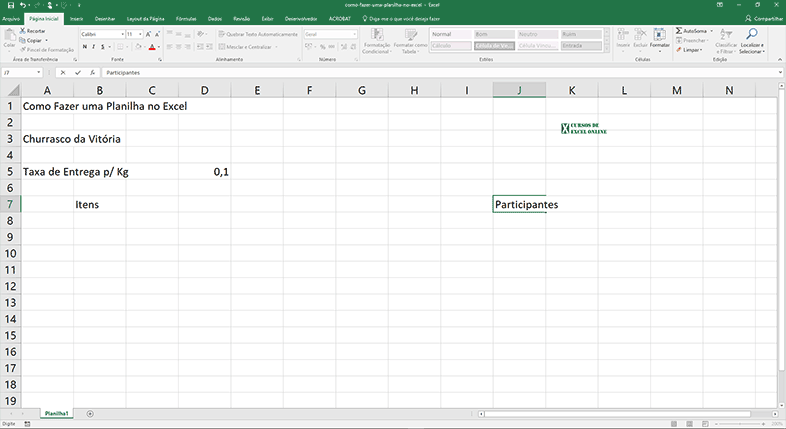Cancel formula bar entry with X

[x=63, y=73]
